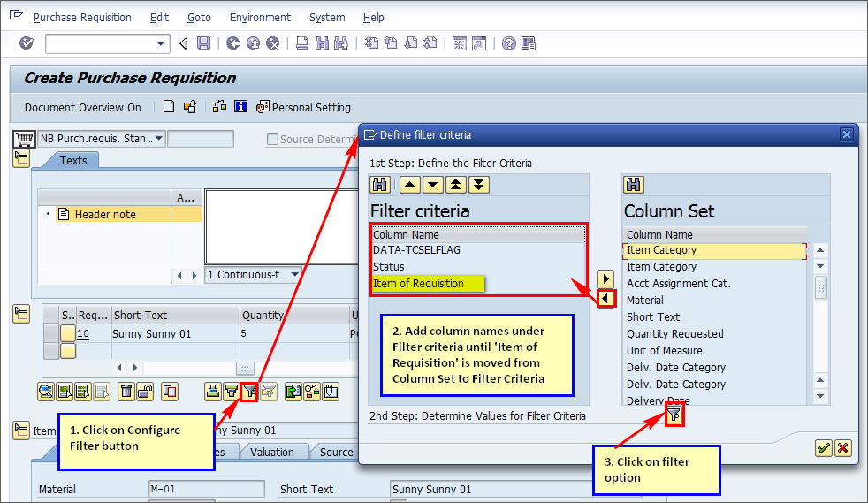Open the Continuous-text format dropdown

pyautogui.click(x=295, y=275)
